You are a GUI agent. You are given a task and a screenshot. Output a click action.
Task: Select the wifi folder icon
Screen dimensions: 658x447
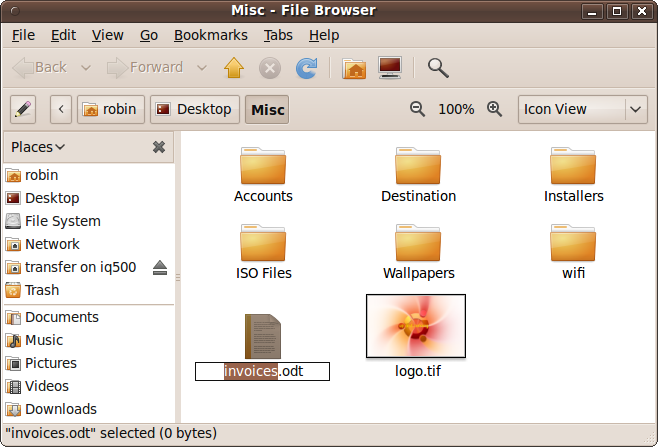pyautogui.click(x=573, y=243)
